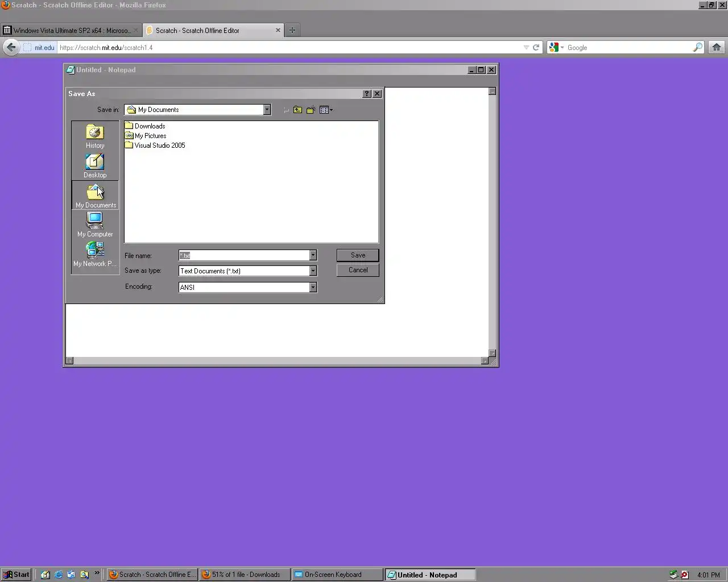Select the My Pictures folder

[146, 136]
